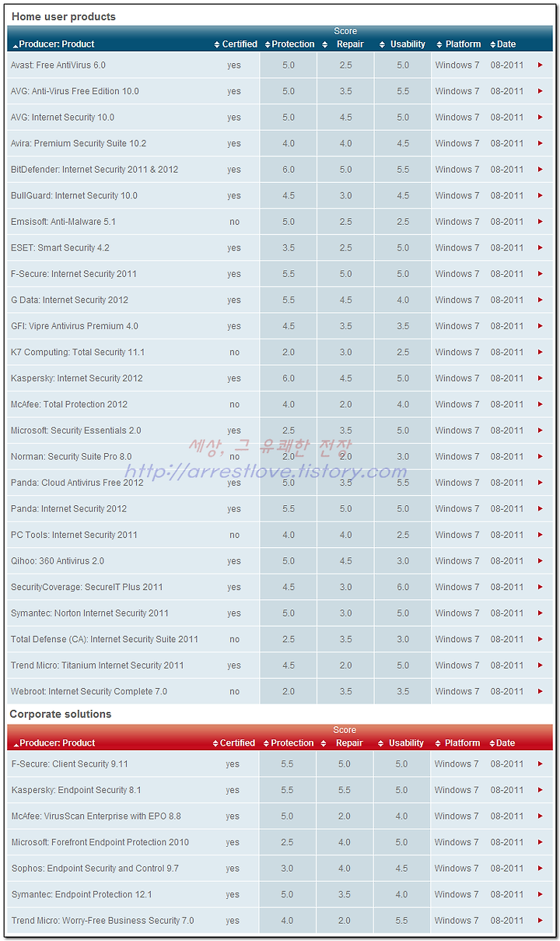Open details arrow for Panda Cloud Antivirus Free 2012
The height and width of the screenshot is (941, 560).
click(x=541, y=483)
